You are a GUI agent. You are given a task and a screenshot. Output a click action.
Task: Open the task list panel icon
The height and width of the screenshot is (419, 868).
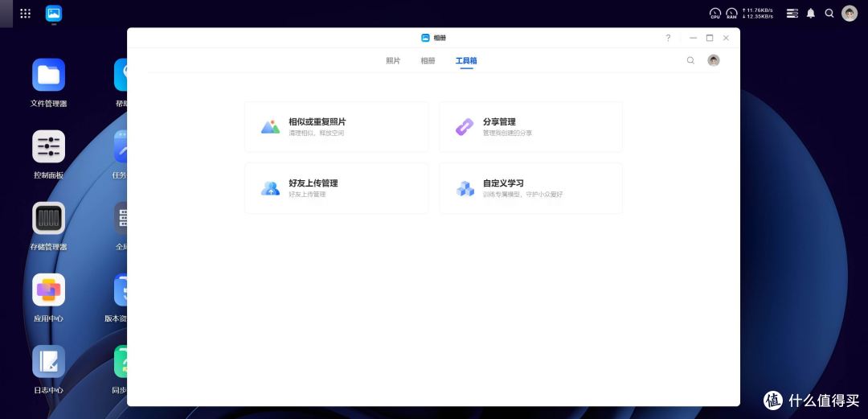coord(792,14)
